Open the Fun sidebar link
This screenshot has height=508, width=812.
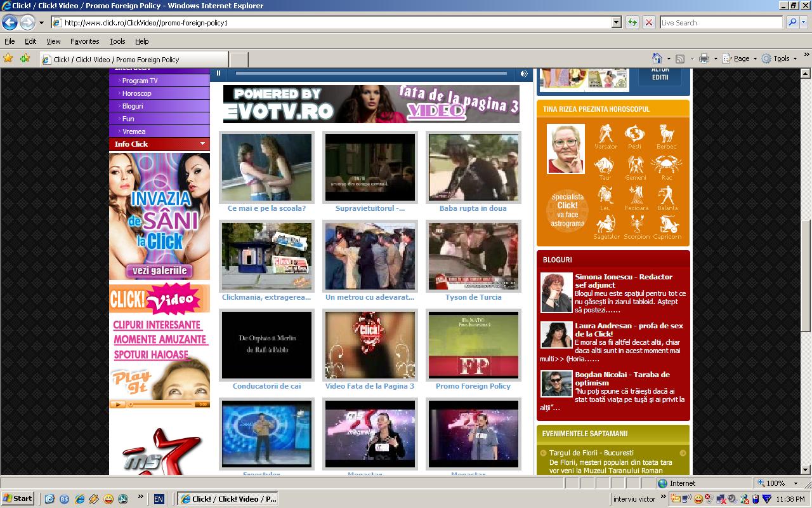pyautogui.click(x=128, y=119)
